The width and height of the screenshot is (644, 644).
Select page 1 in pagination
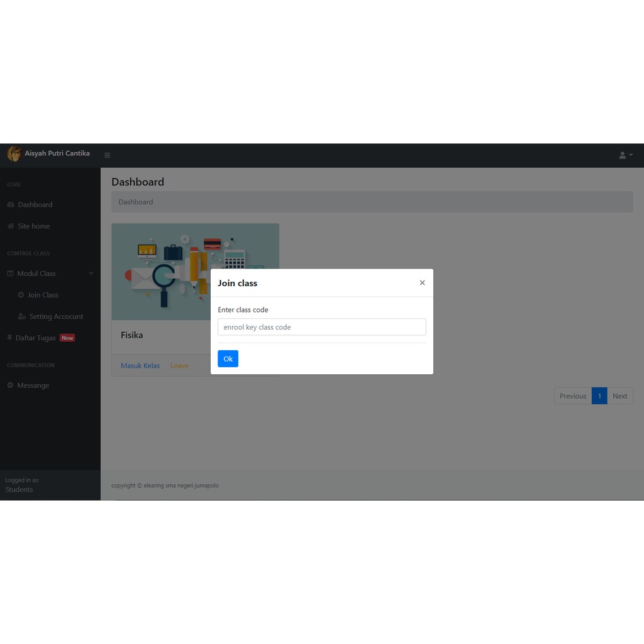tap(599, 396)
